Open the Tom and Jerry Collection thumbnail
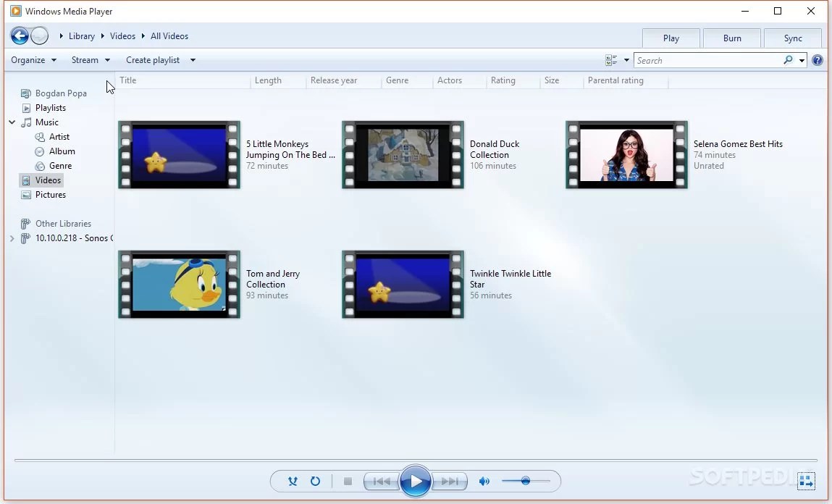The image size is (832, 504). pos(179,284)
